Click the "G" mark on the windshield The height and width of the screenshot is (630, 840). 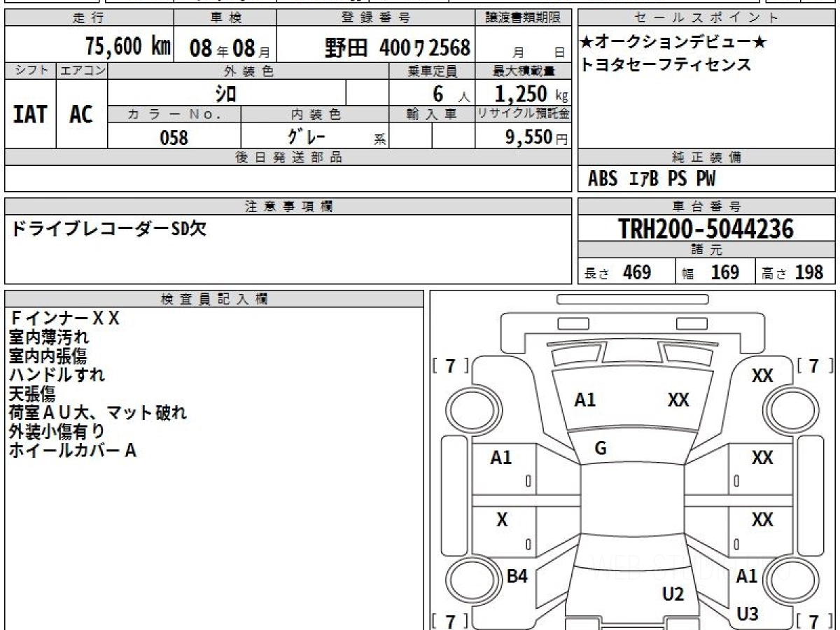[601, 449]
